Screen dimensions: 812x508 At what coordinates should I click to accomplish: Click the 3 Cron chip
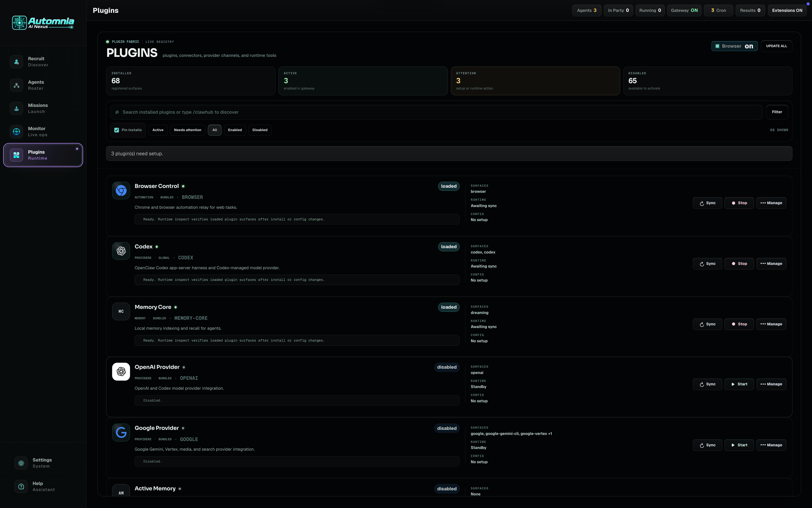[718, 10]
